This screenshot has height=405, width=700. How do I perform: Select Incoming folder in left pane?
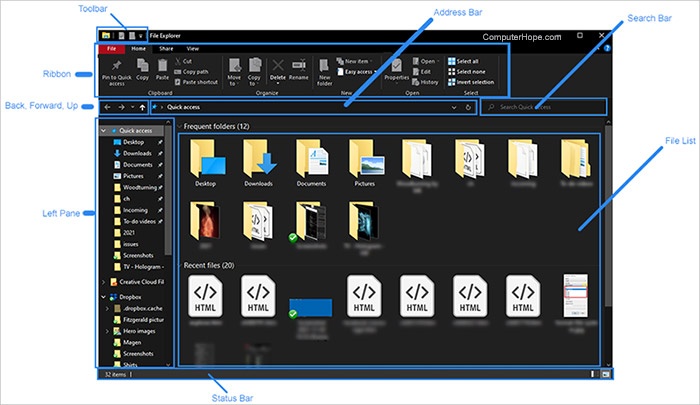tap(135, 210)
